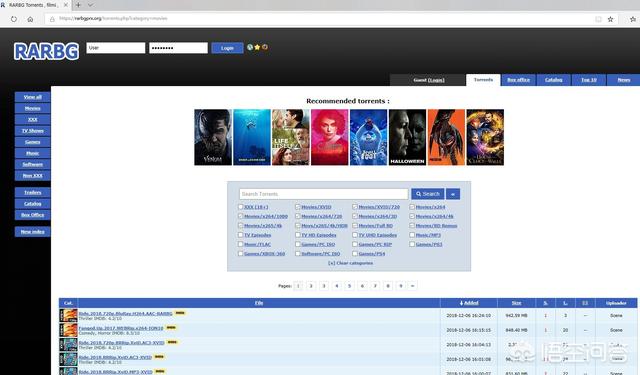
Task: Click the blue Login button
Action: tap(227, 48)
